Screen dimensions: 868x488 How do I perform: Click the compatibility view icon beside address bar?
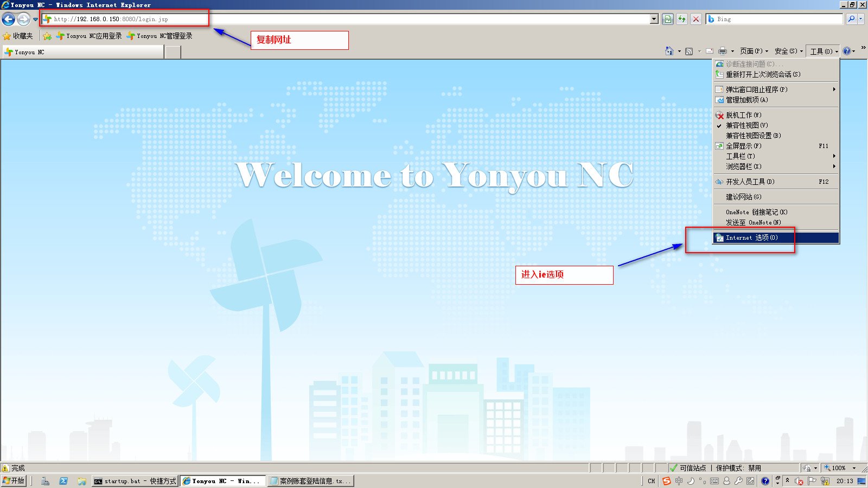pos(668,19)
